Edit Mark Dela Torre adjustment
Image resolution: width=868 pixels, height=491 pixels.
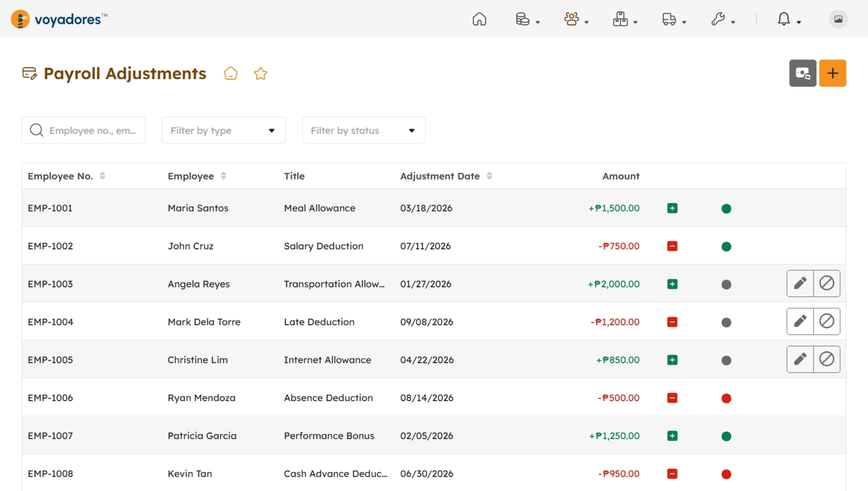click(x=800, y=322)
